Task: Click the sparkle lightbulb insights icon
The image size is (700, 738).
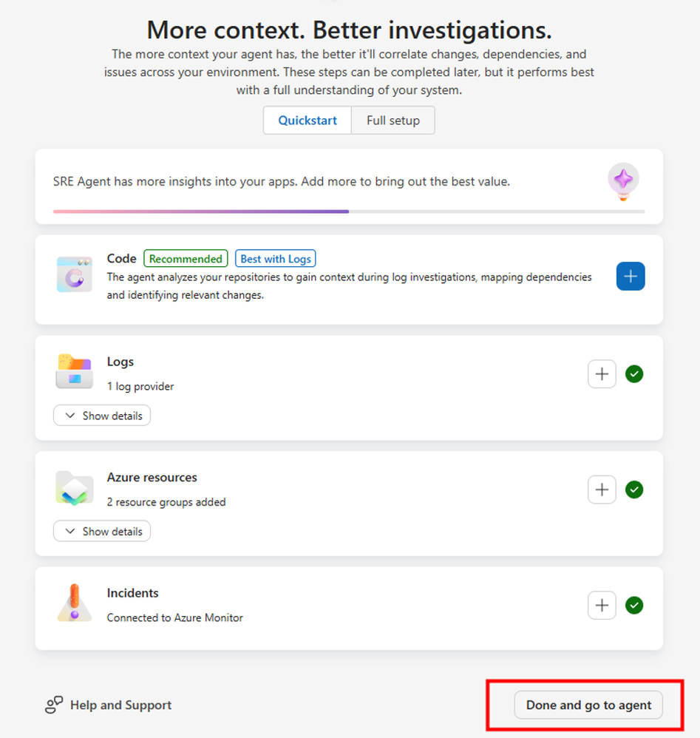Action: (x=623, y=181)
